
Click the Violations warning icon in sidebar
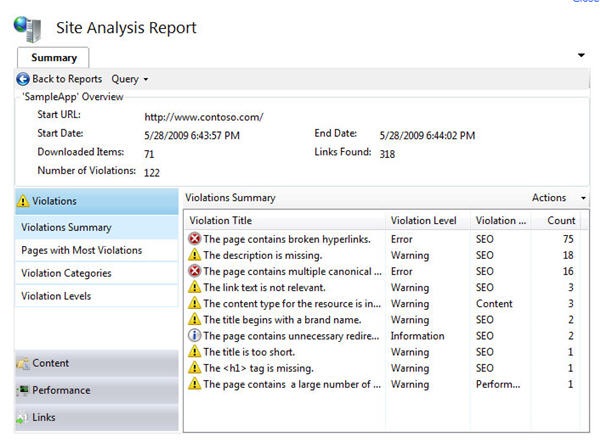pos(24,202)
